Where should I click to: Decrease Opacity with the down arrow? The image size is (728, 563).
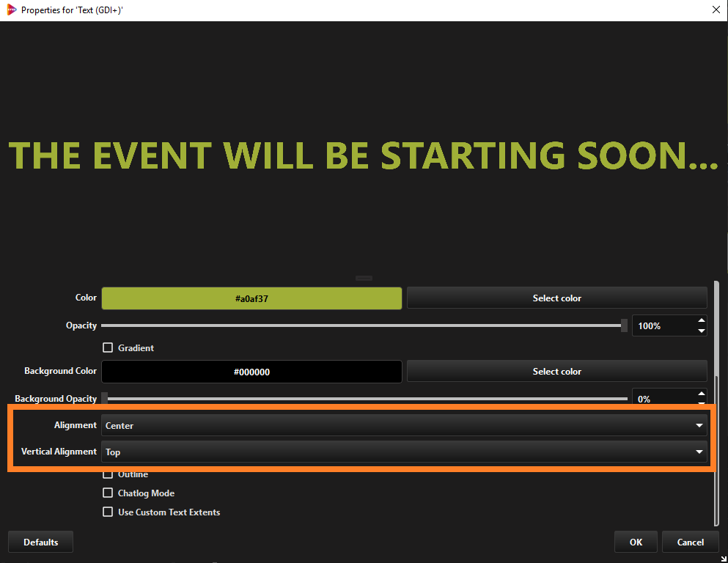point(702,331)
